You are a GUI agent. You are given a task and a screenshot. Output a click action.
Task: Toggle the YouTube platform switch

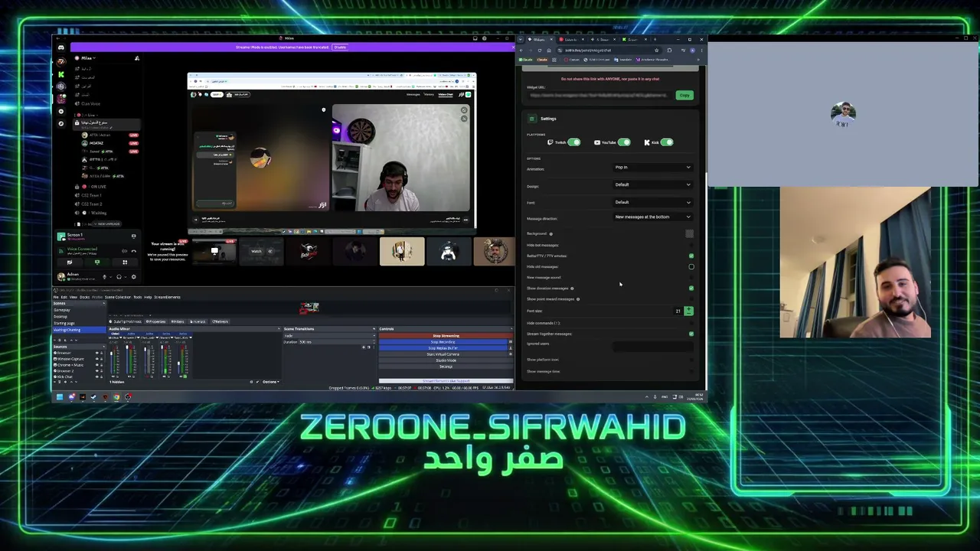tap(624, 142)
